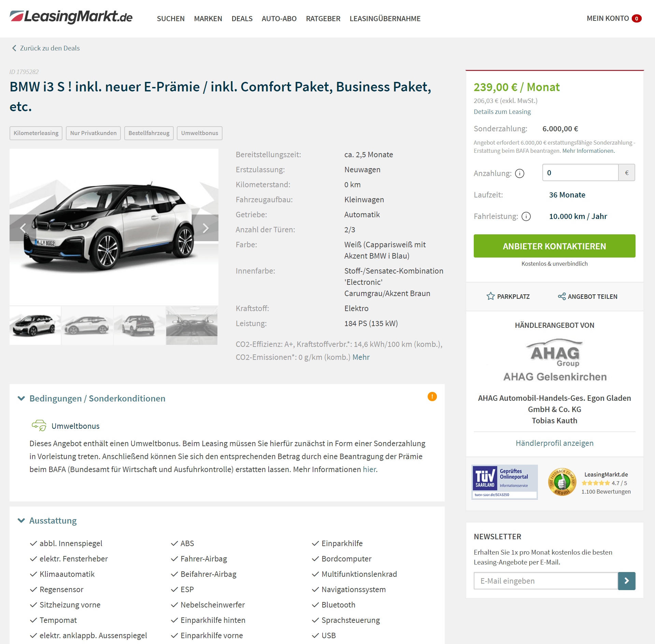Click the orange warning icon in Bedingungen
This screenshot has height=644, width=655.
click(x=432, y=396)
